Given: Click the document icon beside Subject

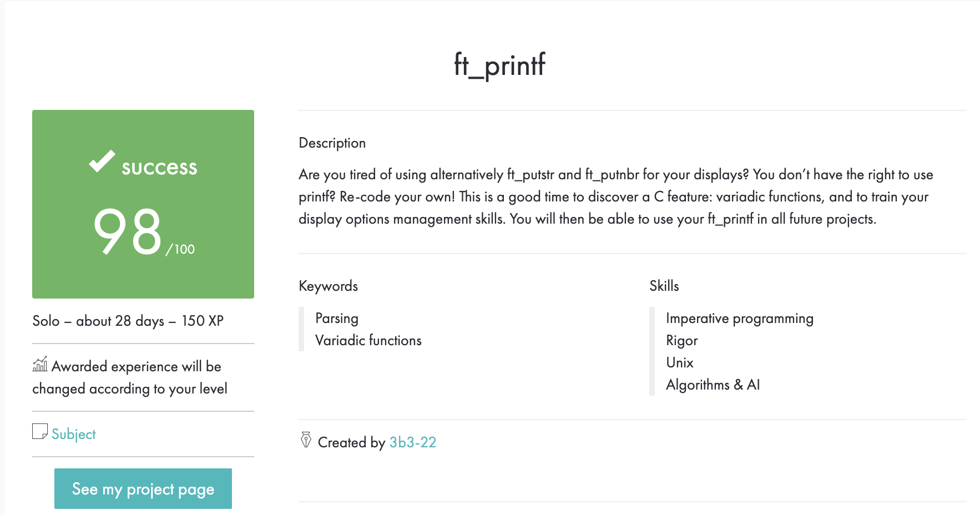Looking at the screenshot, I should (x=39, y=432).
